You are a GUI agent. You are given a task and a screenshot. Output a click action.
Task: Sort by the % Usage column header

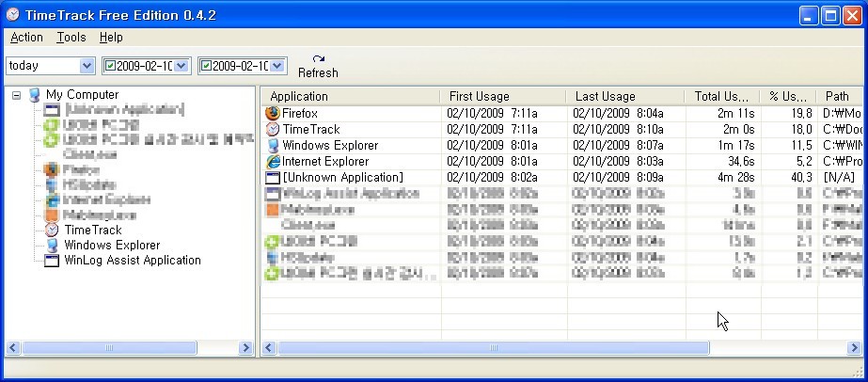(788, 96)
